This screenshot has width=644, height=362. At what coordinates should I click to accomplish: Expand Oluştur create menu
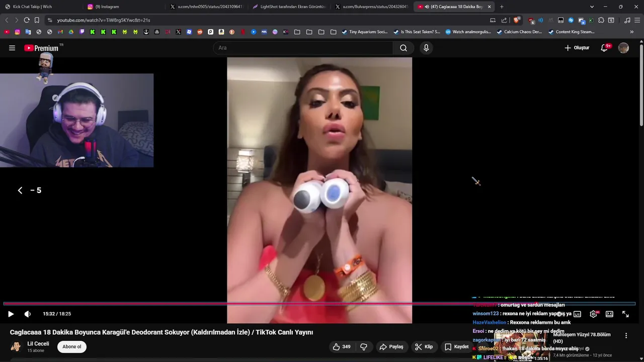(577, 48)
